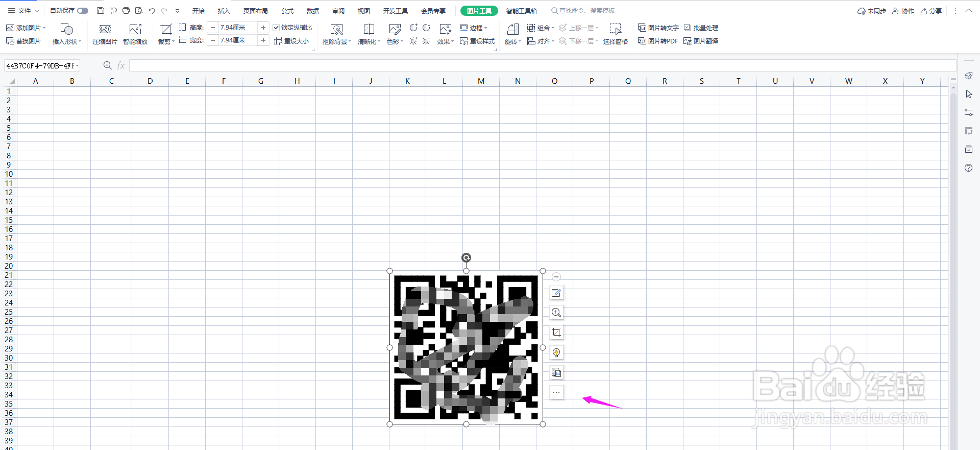Switch to the 插入 tab

pyautogui.click(x=224, y=11)
